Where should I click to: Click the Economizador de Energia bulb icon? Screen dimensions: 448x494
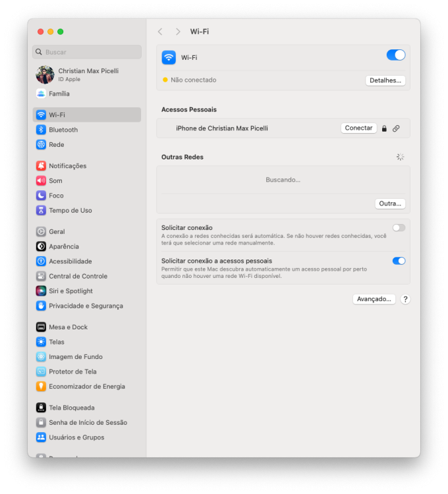(x=41, y=386)
